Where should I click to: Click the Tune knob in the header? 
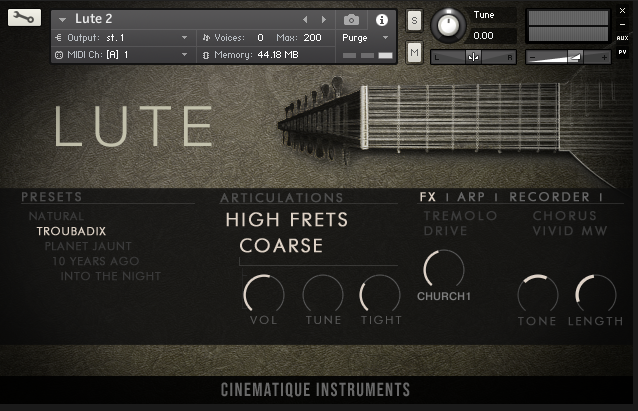(x=448, y=25)
